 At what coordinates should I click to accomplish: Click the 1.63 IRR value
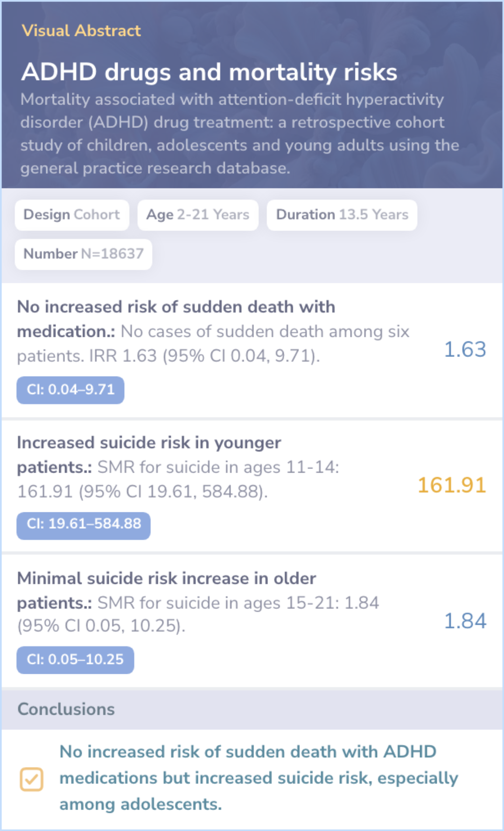click(x=465, y=349)
